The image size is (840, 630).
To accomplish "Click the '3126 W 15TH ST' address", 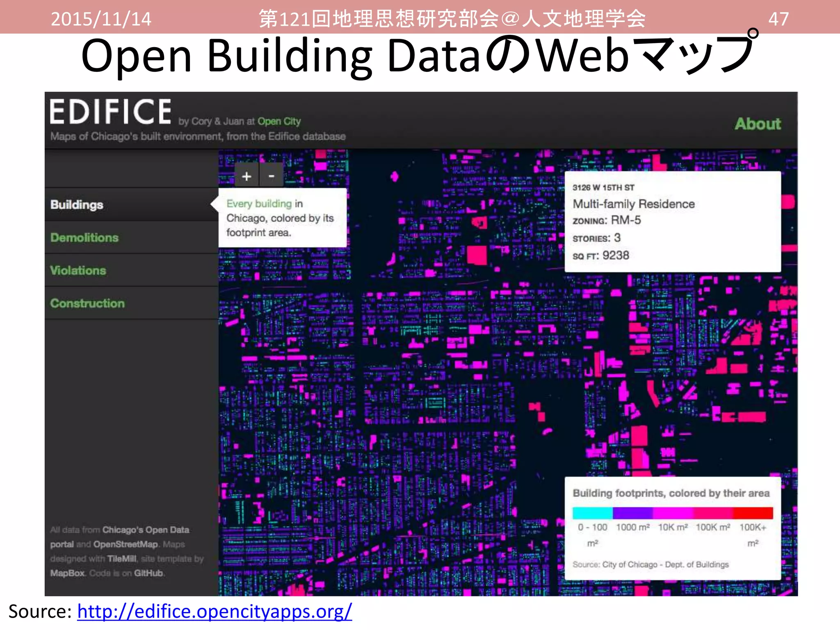I will tap(603, 187).
